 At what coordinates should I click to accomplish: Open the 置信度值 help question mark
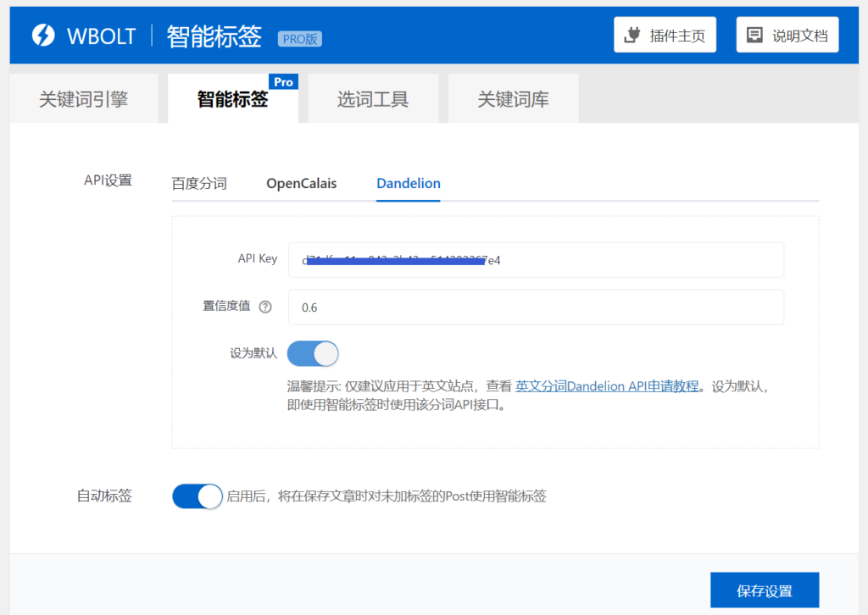click(266, 307)
